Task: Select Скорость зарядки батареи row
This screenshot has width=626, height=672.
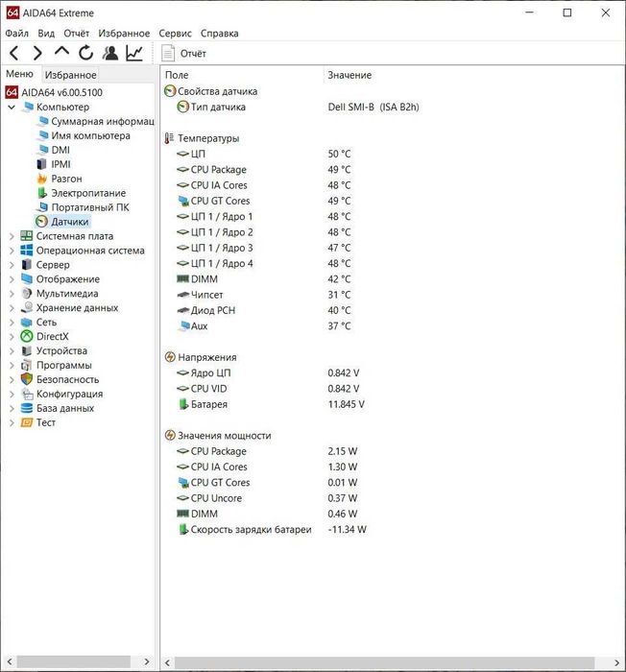Action: click(272, 530)
